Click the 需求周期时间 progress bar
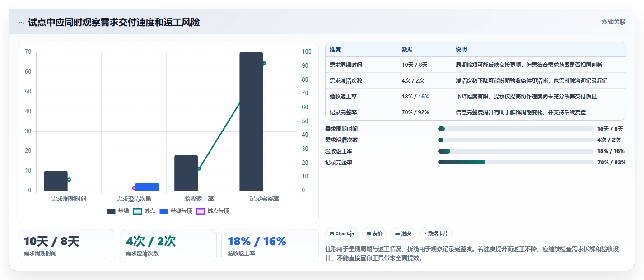Image resolution: width=644 pixels, height=280 pixels. (516, 129)
